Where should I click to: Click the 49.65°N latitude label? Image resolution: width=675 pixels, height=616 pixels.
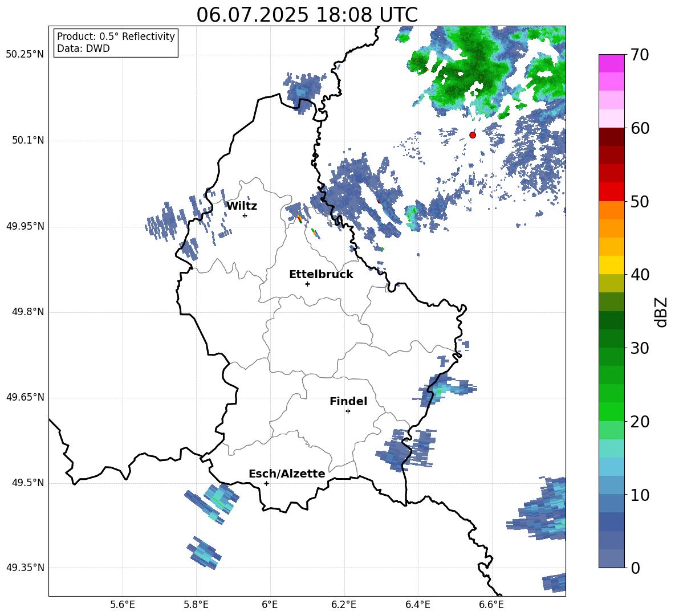coord(25,397)
